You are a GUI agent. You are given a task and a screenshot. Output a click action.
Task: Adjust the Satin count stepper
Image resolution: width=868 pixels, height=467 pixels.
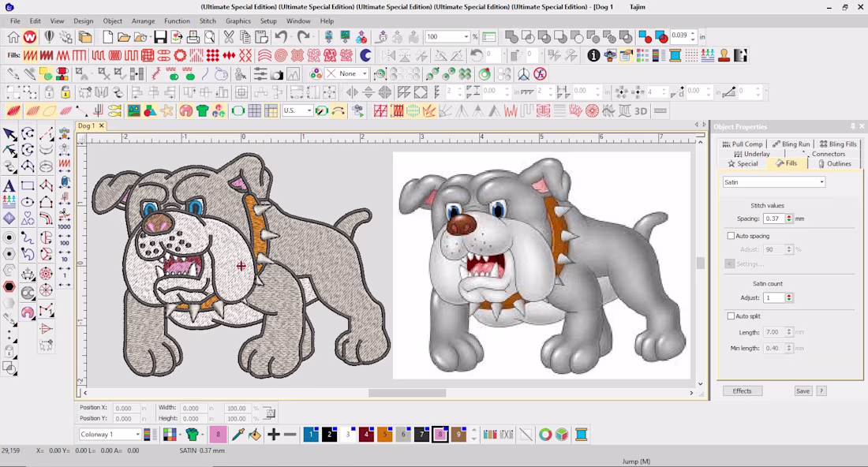pyautogui.click(x=789, y=297)
